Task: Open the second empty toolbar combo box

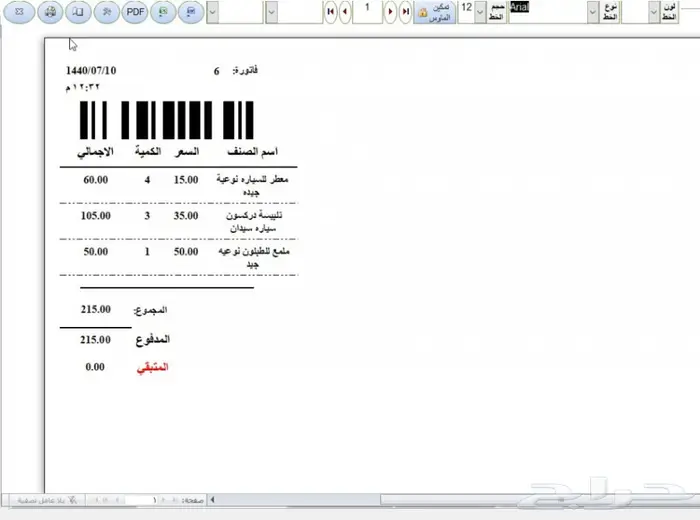Action: pos(272,12)
